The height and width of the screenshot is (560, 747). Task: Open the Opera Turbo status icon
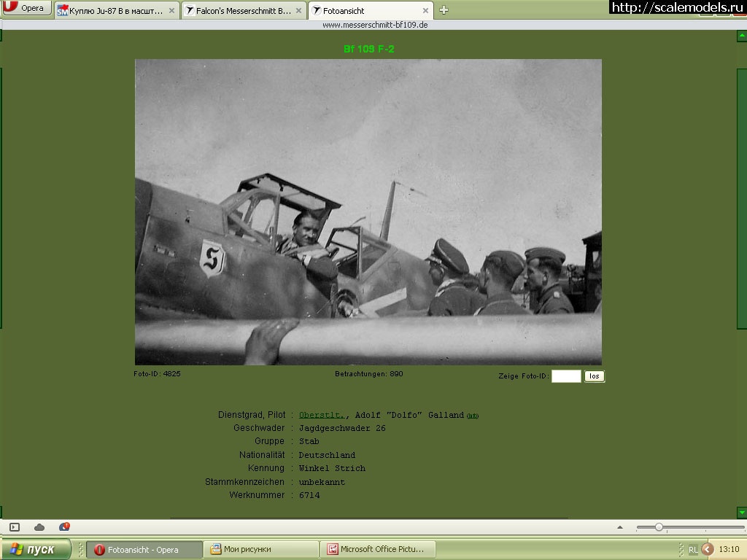(64, 526)
